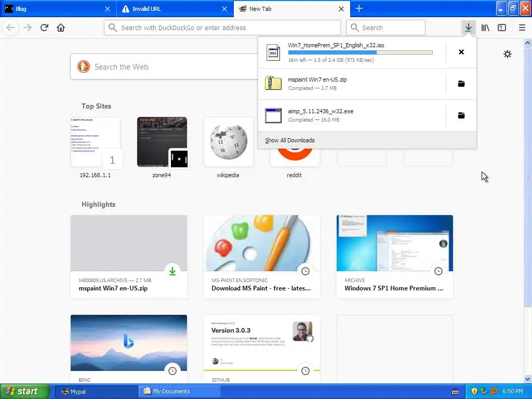Open the reddit top site label
This screenshot has width=532, height=399.
point(294,175)
